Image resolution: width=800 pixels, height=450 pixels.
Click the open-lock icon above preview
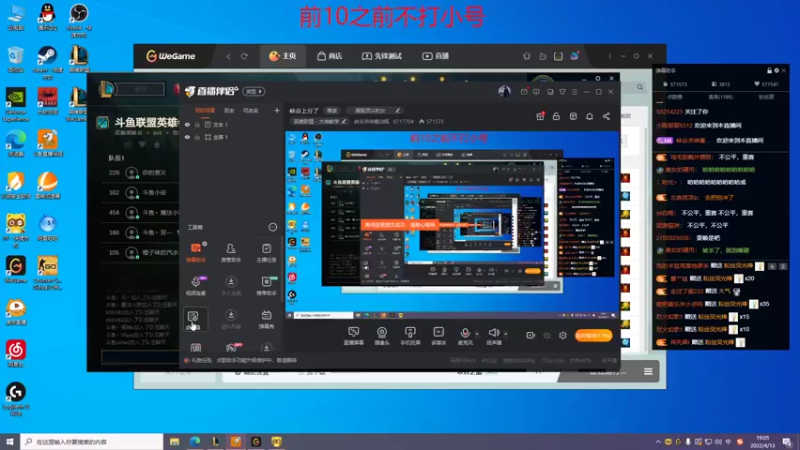[556, 116]
